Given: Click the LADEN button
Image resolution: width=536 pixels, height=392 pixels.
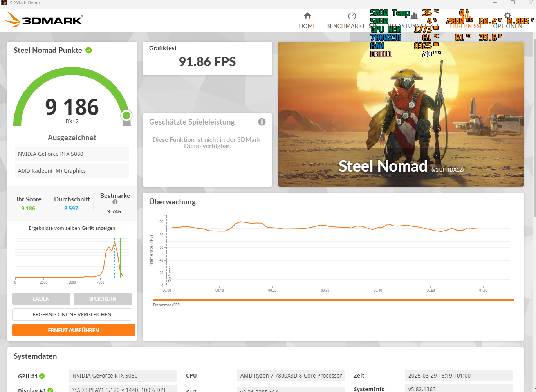Looking at the screenshot, I should click(41, 299).
